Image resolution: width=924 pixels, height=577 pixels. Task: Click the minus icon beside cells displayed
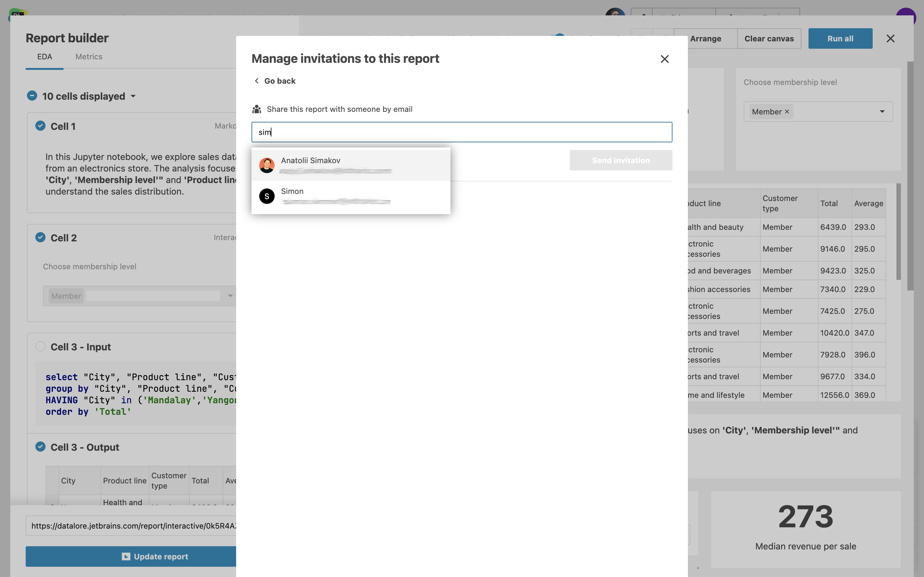pos(32,96)
